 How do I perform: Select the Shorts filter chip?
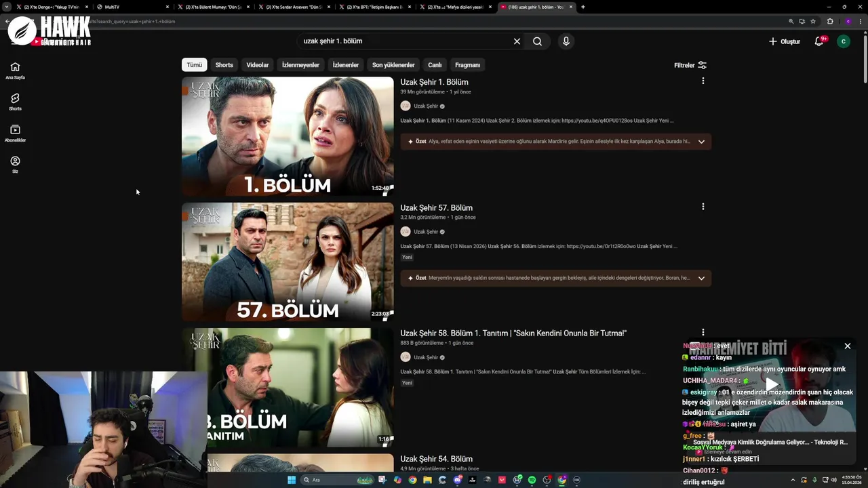(x=224, y=65)
